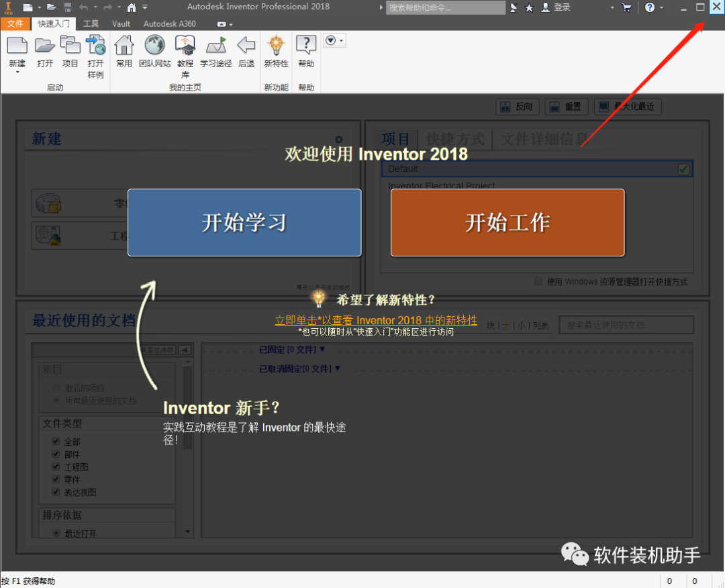Click the Inventor PRO application logo
This screenshot has width=725, height=588.
[x=8, y=7]
